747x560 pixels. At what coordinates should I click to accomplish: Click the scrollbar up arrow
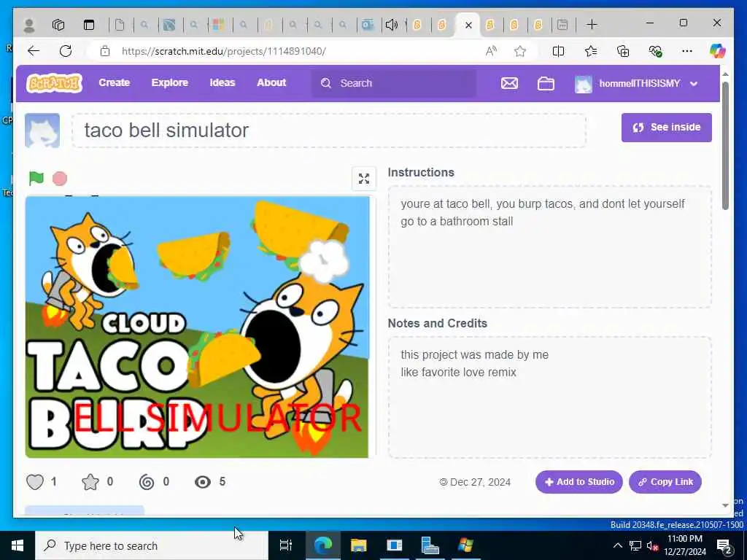click(x=725, y=75)
